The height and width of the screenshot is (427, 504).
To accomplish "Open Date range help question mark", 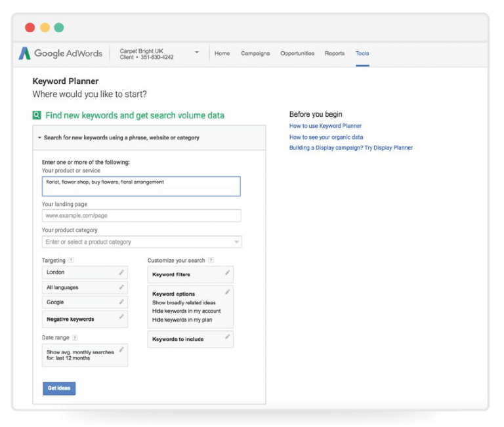I will point(75,338).
